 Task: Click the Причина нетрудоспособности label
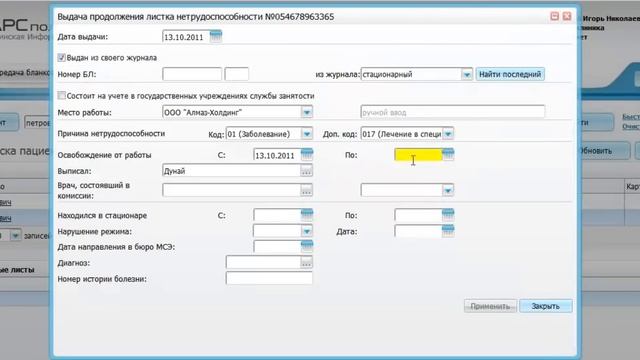111,133
